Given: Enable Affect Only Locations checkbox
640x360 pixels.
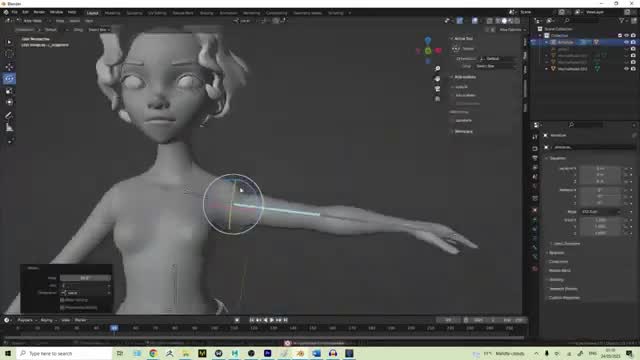Looking at the screenshot, I should coord(453,120).
